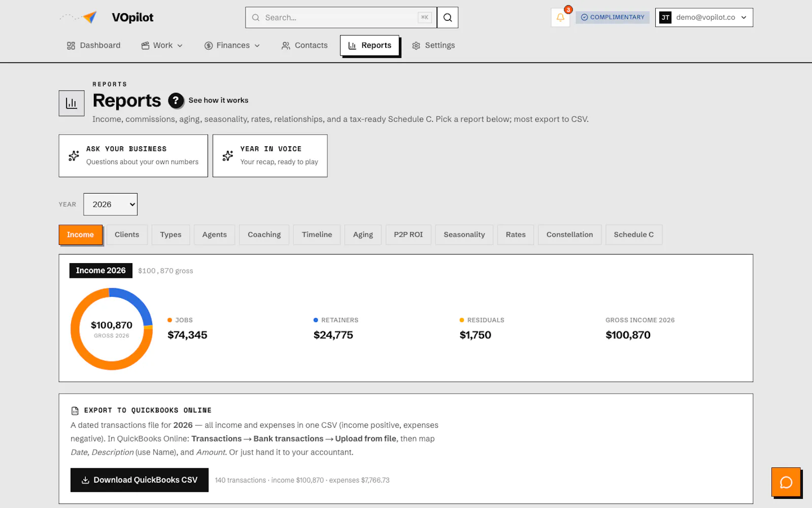Image resolution: width=812 pixels, height=508 pixels.
Task: Click the Dashboard grid icon
Action: pos(71,46)
